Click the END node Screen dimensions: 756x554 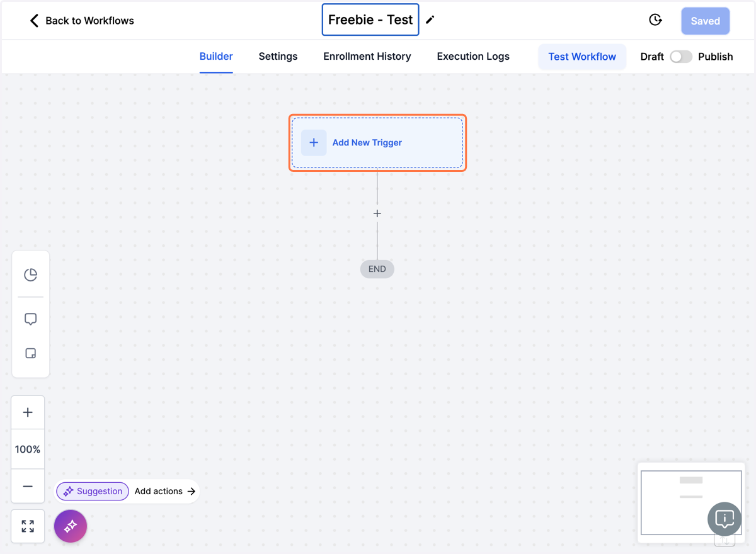pyautogui.click(x=377, y=269)
